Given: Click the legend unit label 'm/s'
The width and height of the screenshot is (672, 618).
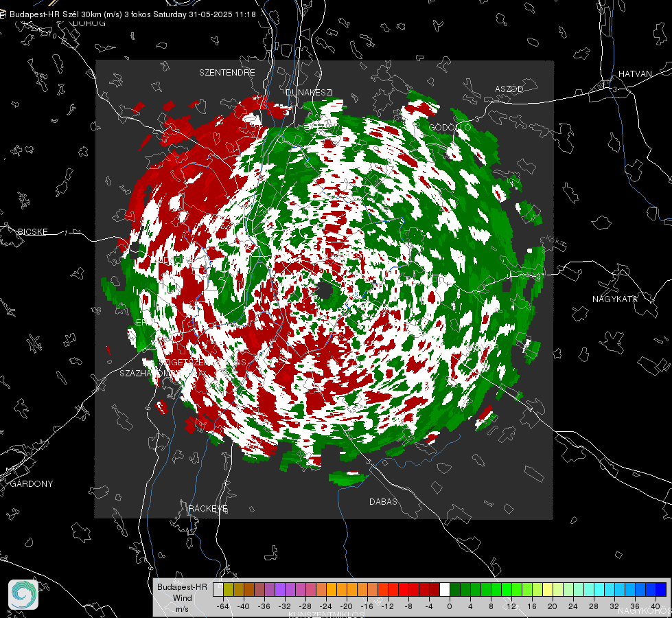Looking at the screenshot, I should coord(182,609).
